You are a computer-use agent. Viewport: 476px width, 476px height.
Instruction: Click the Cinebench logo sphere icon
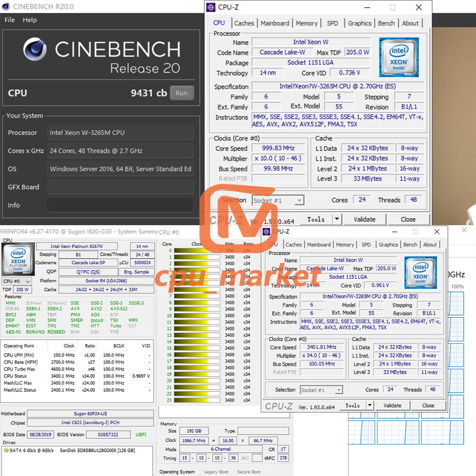[x=35, y=49]
